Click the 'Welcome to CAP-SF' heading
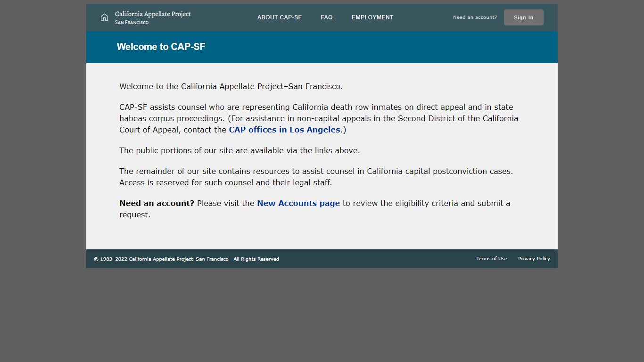Image resolution: width=644 pixels, height=362 pixels. 161,47
